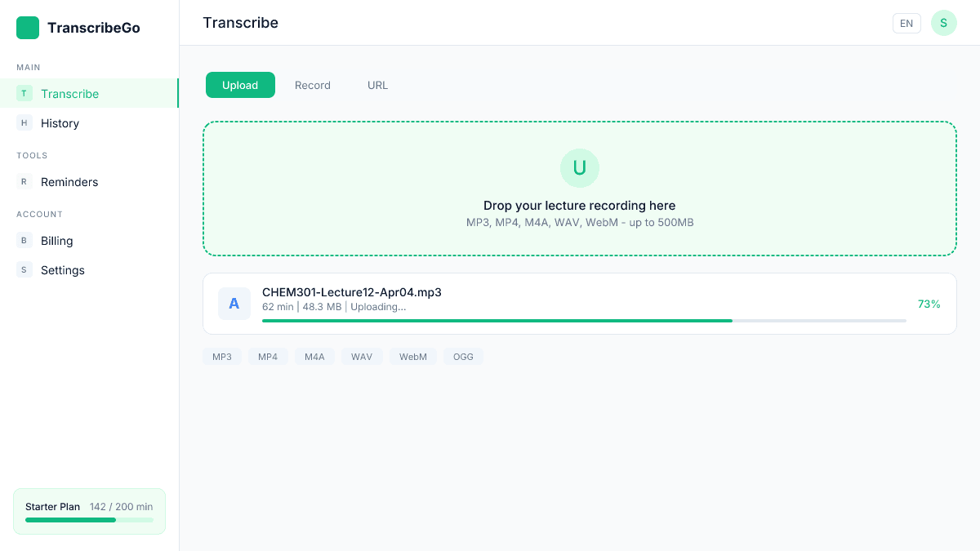The width and height of the screenshot is (980, 551).
Task: Select the Transcribe tool icon in sidebar
Action: point(24,94)
